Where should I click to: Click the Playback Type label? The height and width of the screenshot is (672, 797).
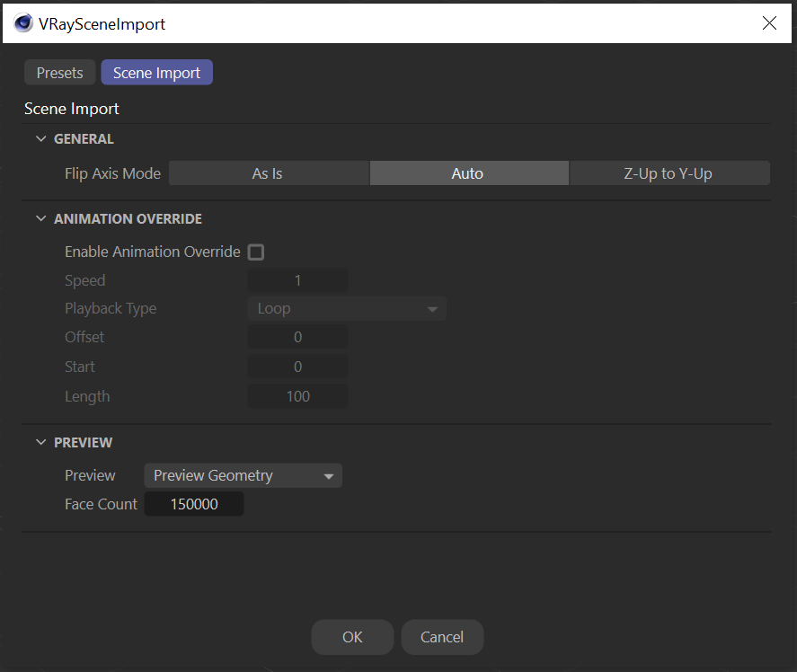(x=111, y=308)
